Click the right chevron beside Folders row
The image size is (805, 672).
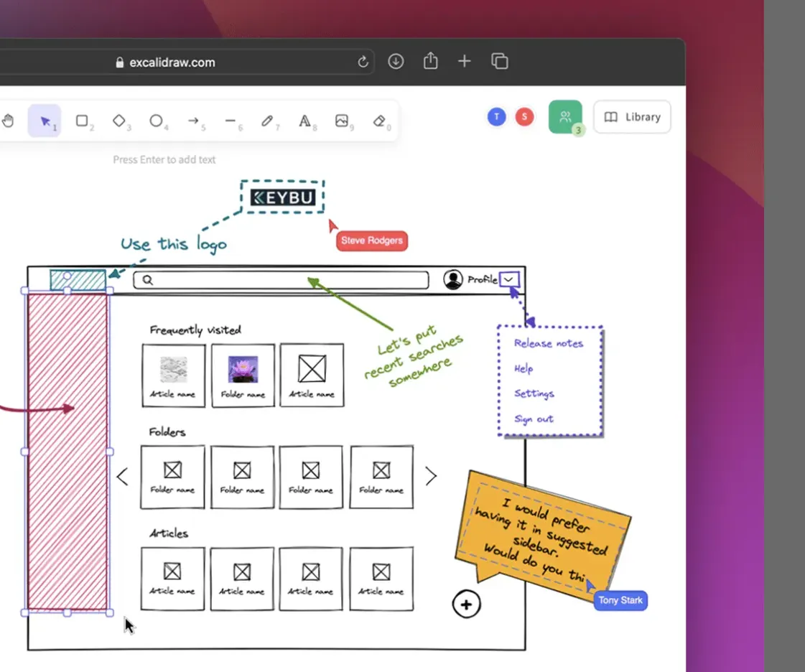(x=431, y=476)
